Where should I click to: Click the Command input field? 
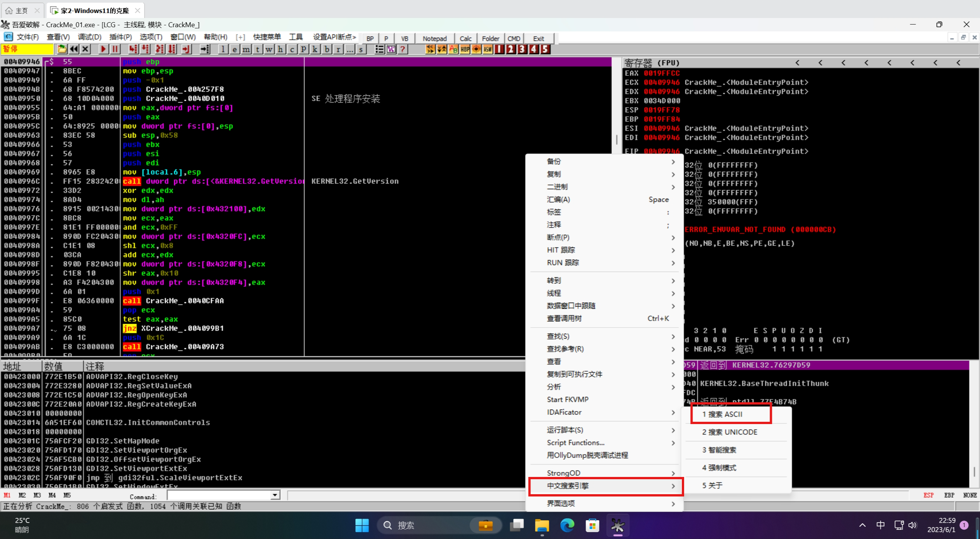(219, 495)
